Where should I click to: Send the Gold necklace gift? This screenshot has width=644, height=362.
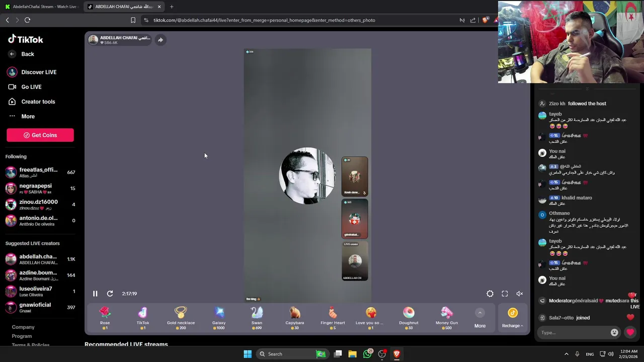(x=181, y=318)
